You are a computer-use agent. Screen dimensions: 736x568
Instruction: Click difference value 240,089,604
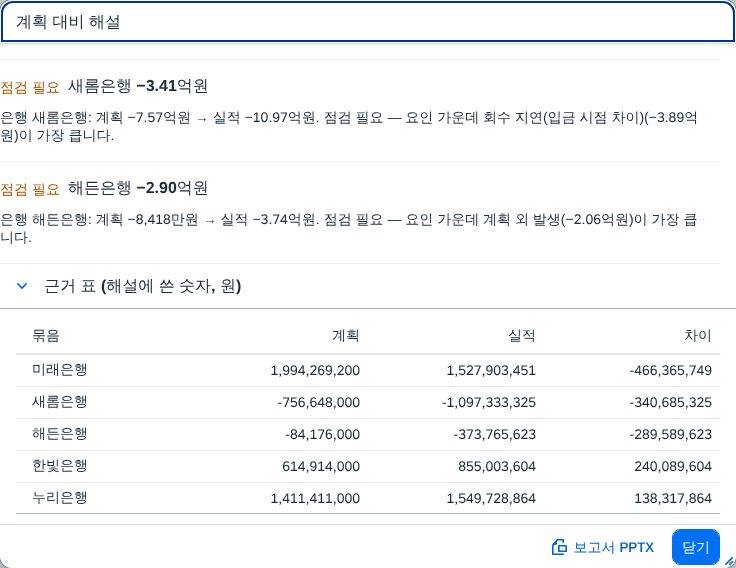[x=673, y=466]
